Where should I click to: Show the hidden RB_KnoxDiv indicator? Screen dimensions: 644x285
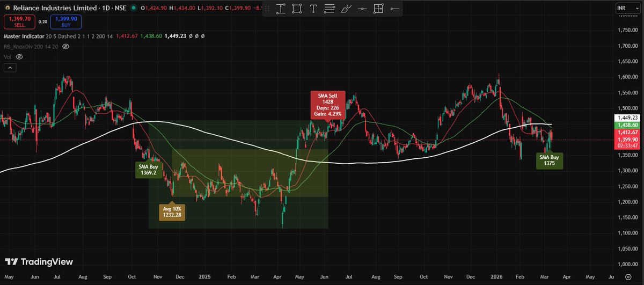pyautogui.click(x=66, y=47)
